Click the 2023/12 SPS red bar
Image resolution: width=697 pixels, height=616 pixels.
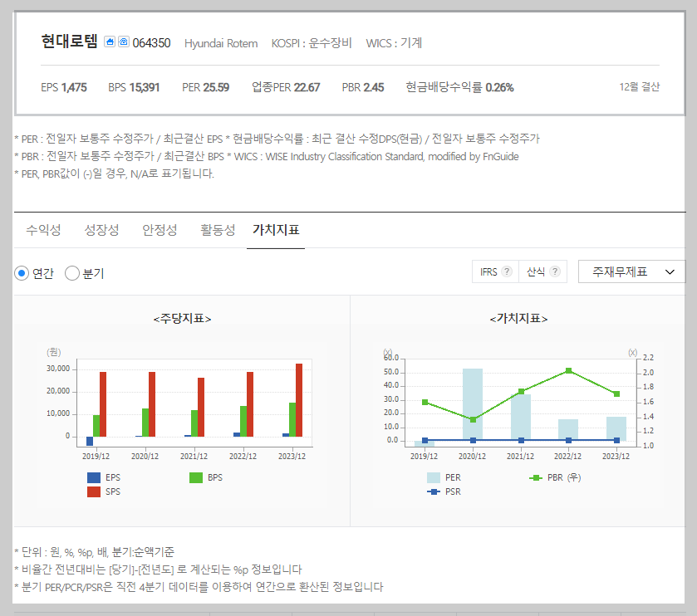click(299, 400)
